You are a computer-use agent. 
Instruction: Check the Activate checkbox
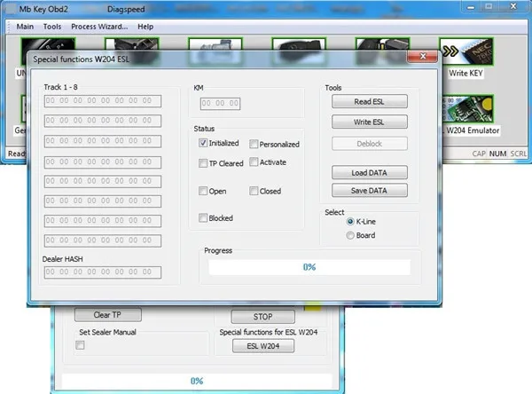(x=254, y=162)
